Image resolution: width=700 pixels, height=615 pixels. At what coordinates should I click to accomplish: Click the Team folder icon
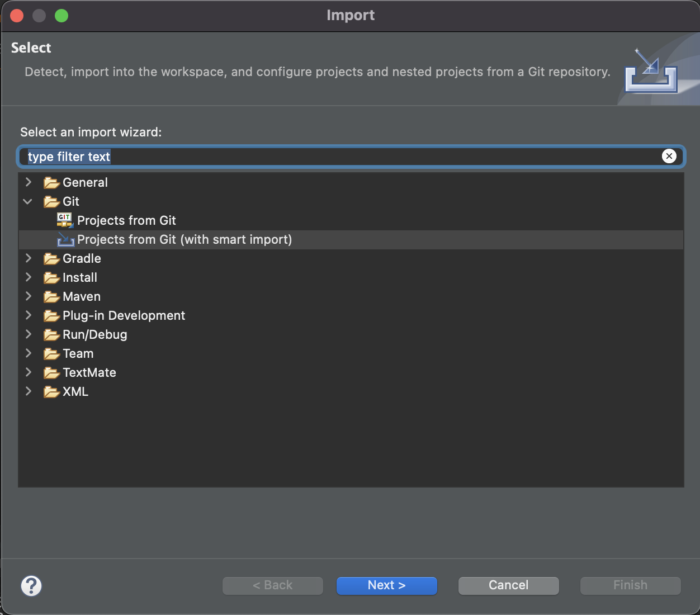pos(51,354)
